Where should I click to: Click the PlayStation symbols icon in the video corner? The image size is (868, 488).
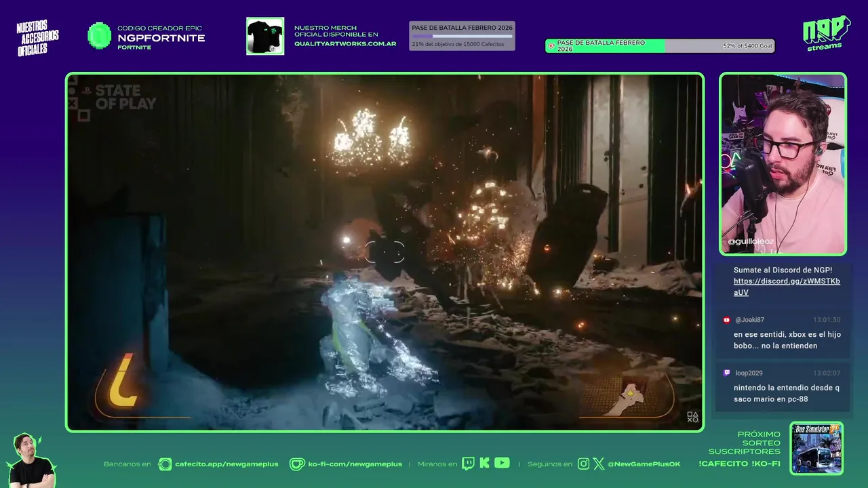click(692, 418)
